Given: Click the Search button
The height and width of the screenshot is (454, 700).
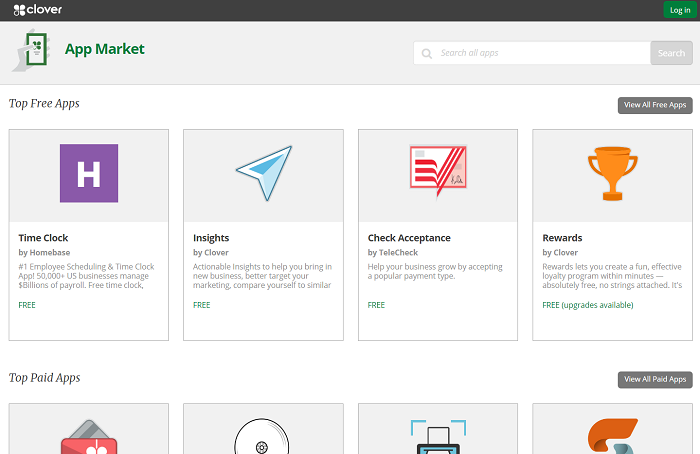Looking at the screenshot, I should click(670, 53).
